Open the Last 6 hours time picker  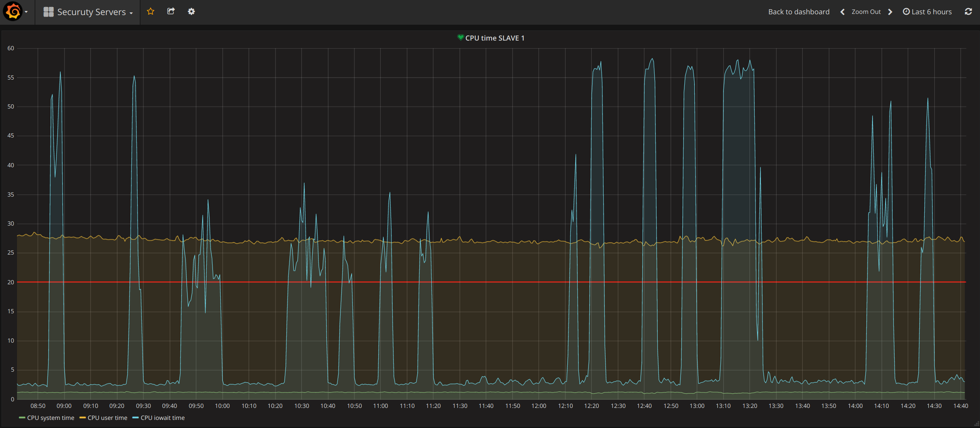(x=927, y=12)
